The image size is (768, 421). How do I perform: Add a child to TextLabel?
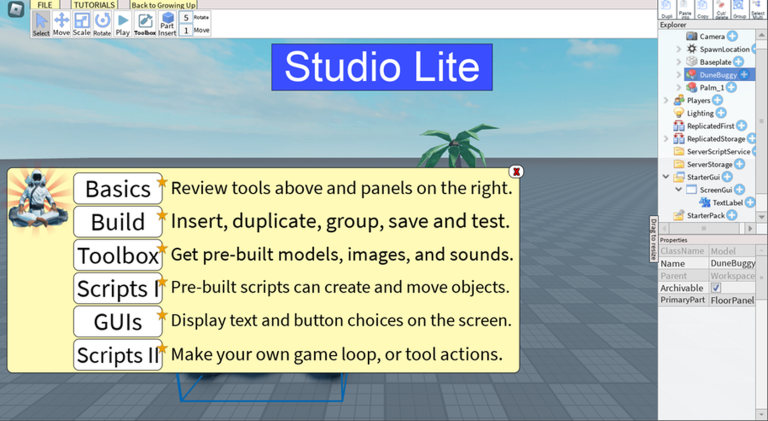coord(750,202)
